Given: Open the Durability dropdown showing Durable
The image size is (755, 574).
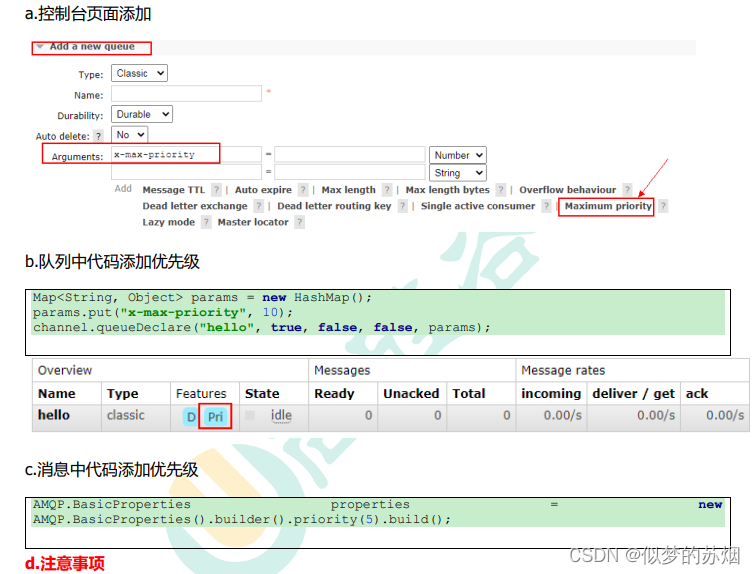Looking at the screenshot, I should (142, 114).
